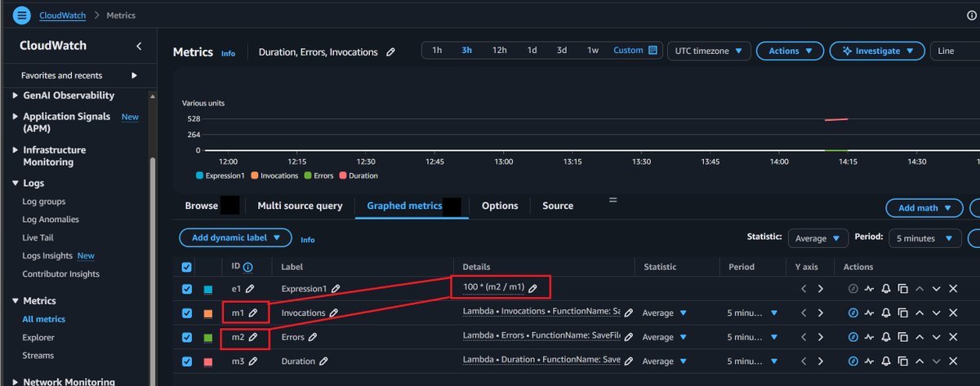Edit the graph title Duration, Errors, Invocations
Screen dimensions: 980x386
[390, 51]
